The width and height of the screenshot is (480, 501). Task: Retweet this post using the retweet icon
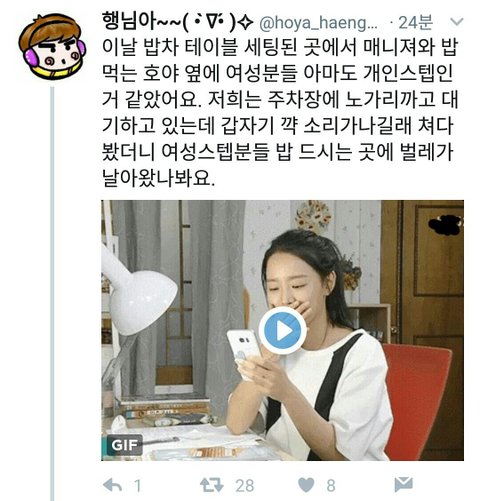click(211, 485)
